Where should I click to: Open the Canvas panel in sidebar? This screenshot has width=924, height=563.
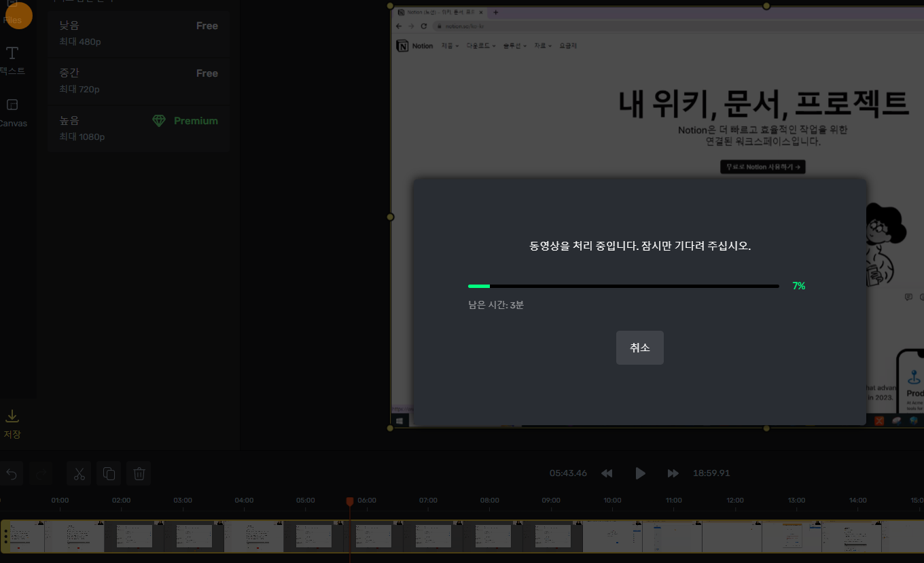[12, 113]
